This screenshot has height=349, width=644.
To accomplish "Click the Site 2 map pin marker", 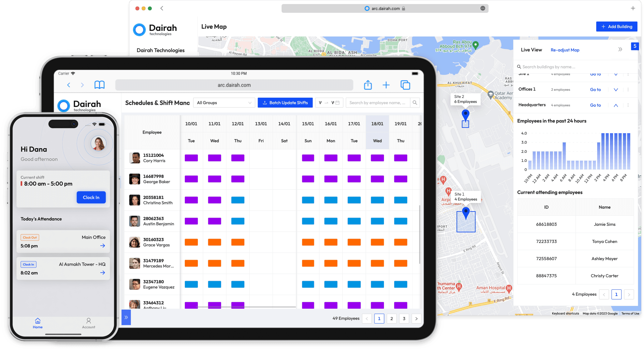I will pos(465,115).
